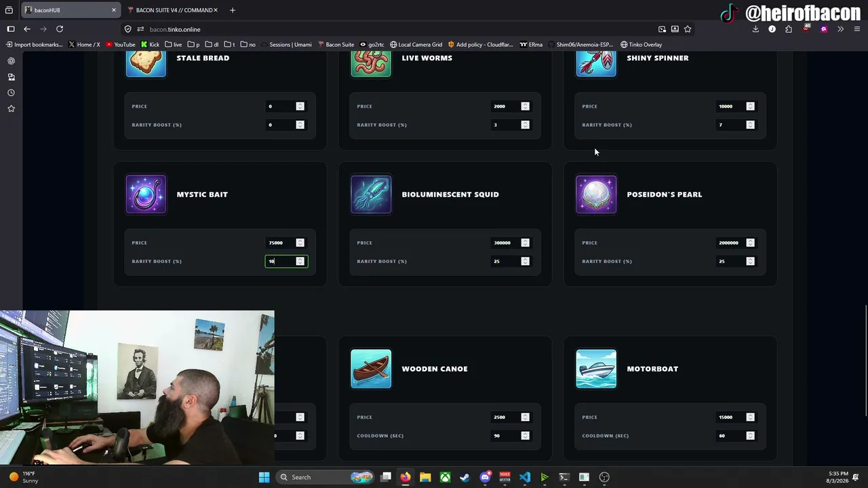
Task: Open the 'live' bookmarks folder
Action: [x=174, y=45]
